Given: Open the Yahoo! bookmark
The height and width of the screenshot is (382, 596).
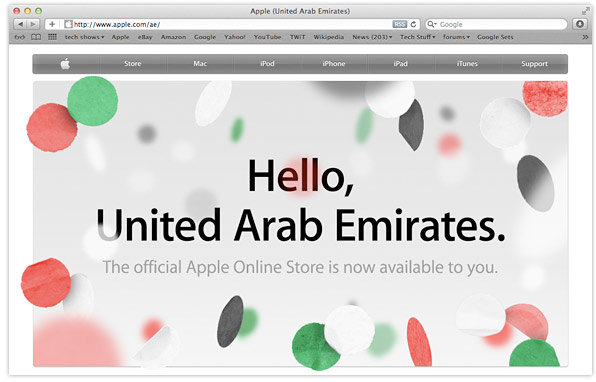Looking at the screenshot, I should [x=235, y=37].
